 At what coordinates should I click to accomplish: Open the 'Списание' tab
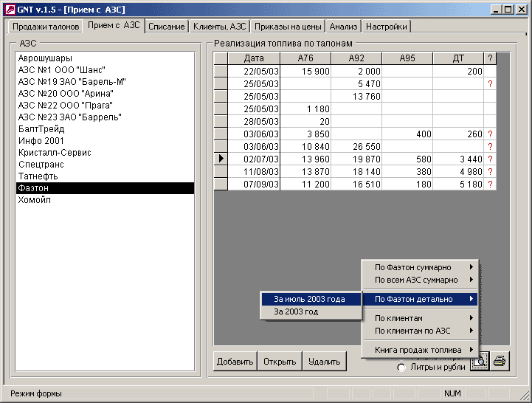pyautogui.click(x=166, y=27)
